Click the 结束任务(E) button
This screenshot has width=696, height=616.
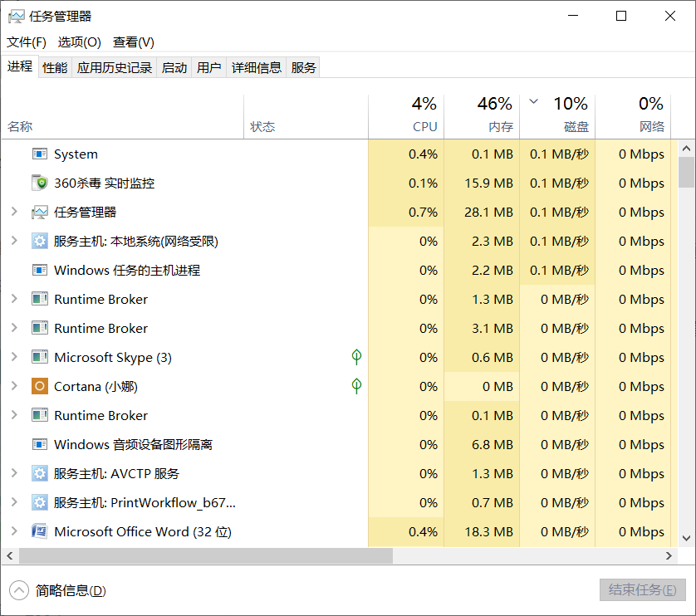[642, 589]
